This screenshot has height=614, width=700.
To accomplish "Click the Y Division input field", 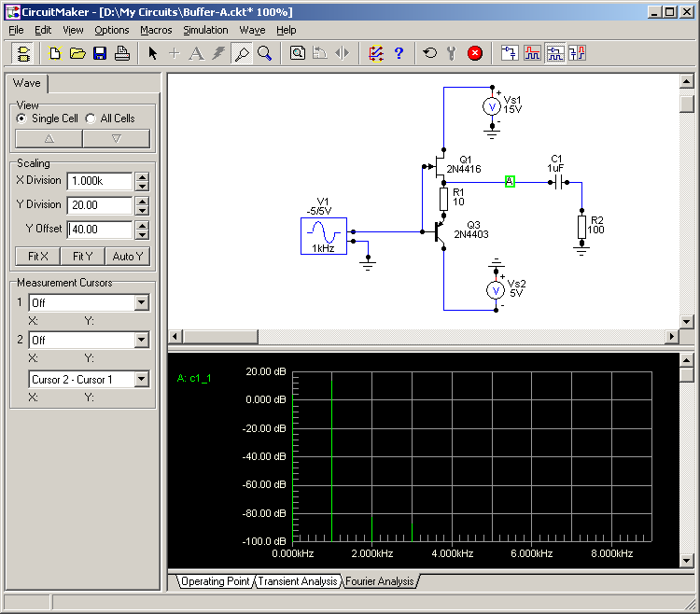I will click(x=101, y=205).
